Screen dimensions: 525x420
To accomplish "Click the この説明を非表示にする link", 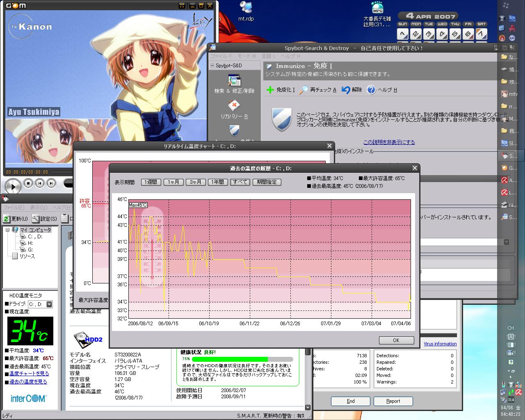I will (x=389, y=142).
